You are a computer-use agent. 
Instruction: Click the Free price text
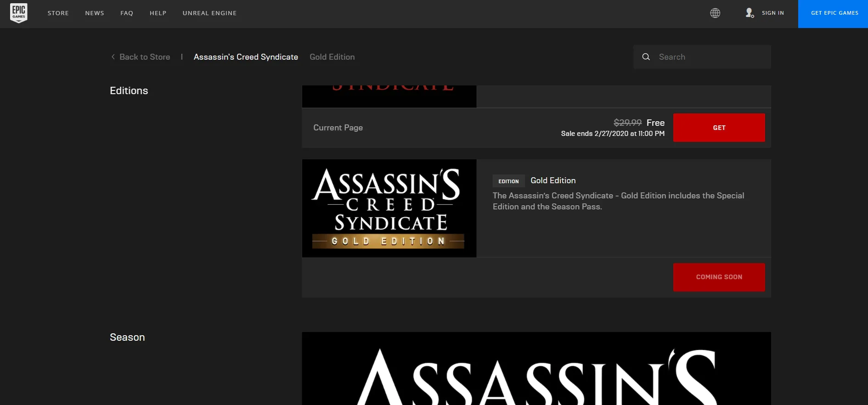(655, 123)
